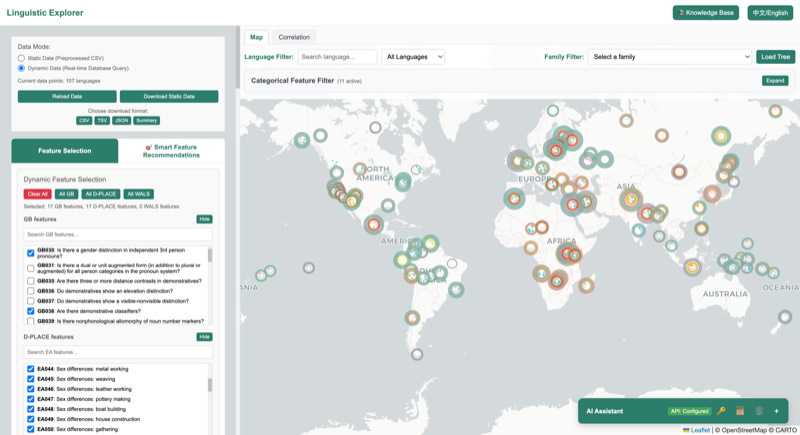Image resolution: width=800 pixels, height=435 pixels.
Task: Check the GB035 distance contrasts feature
Action: (31, 281)
